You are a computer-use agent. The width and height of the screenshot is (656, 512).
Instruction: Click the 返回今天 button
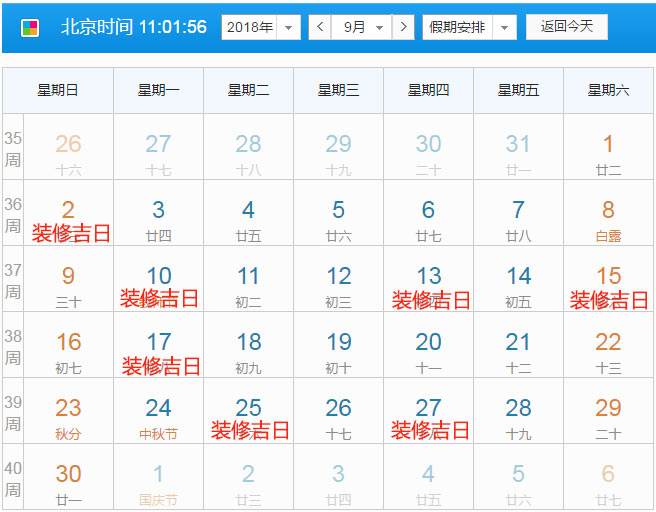coord(566,27)
